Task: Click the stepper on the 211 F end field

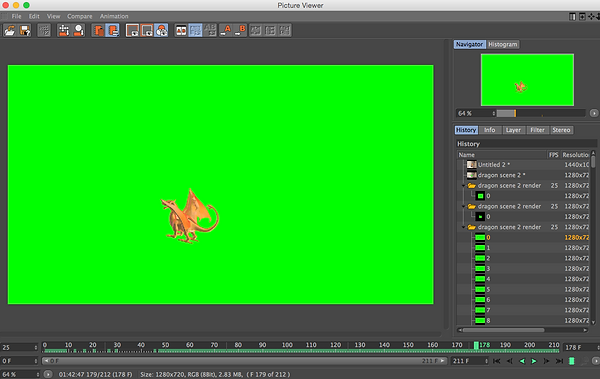Action: 486,361
